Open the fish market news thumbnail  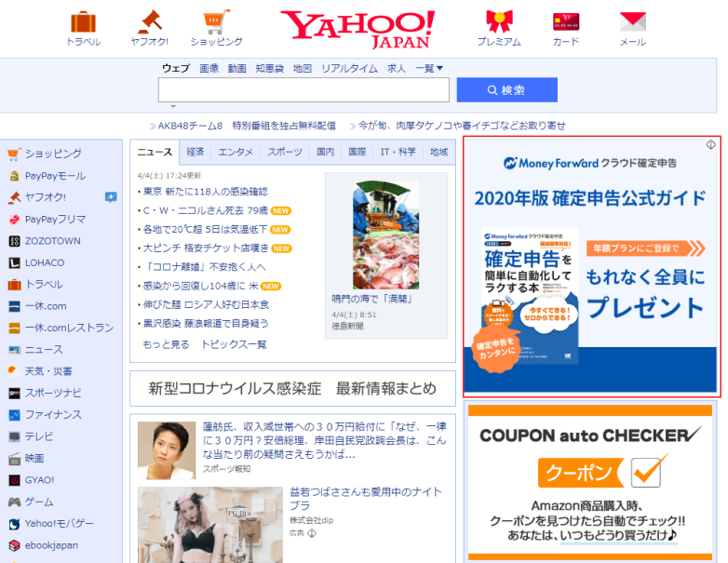point(385,234)
